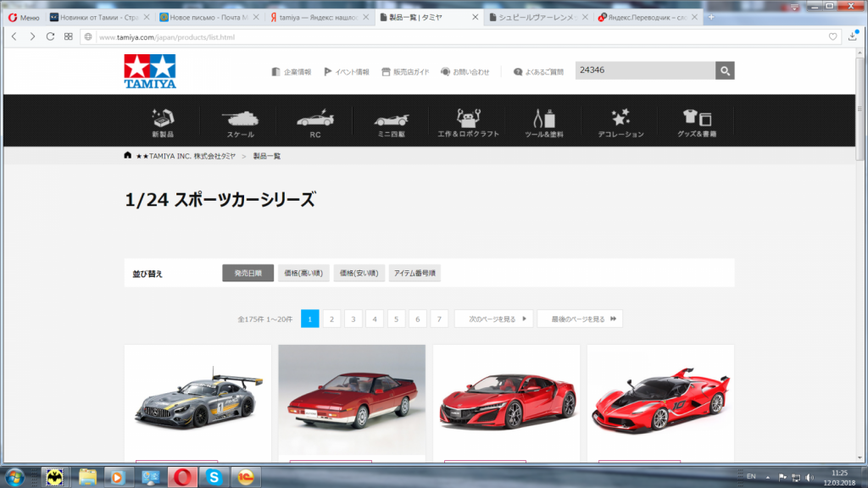Open the Mini 4WD (ミニ四駆) category
Image resolution: width=868 pixels, height=488 pixels.
pos(390,122)
